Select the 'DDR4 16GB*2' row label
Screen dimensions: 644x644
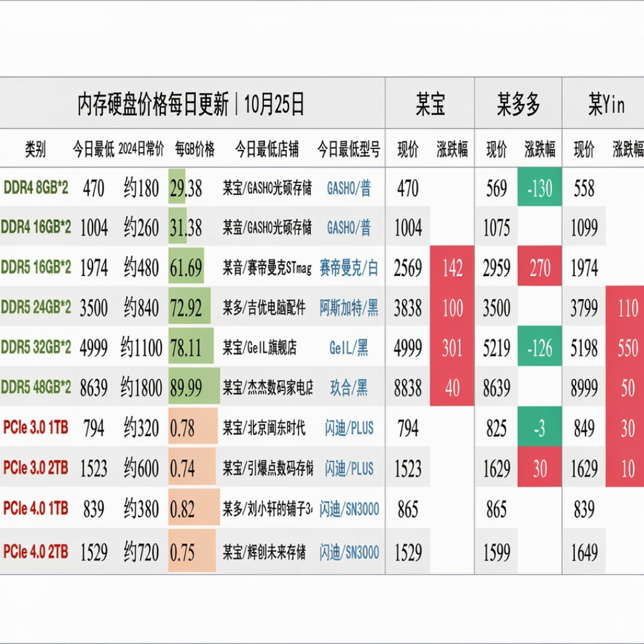(36, 227)
